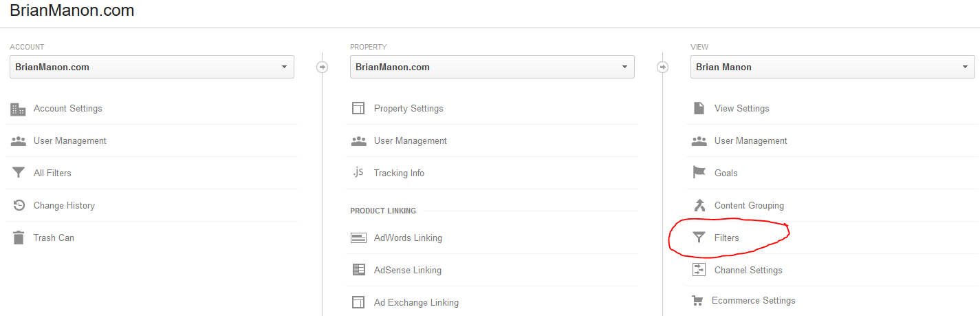Click the Goals flag icon
The width and height of the screenshot is (980, 316).
click(699, 173)
